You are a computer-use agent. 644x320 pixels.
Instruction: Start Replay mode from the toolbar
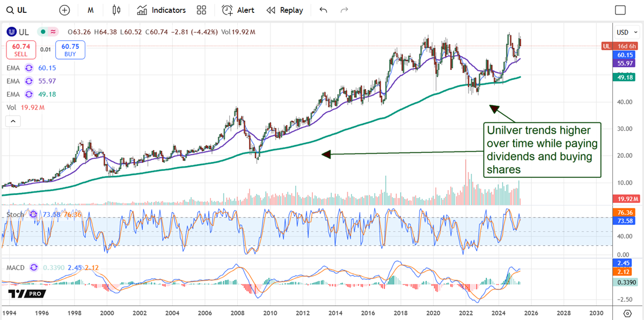pos(284,10)
